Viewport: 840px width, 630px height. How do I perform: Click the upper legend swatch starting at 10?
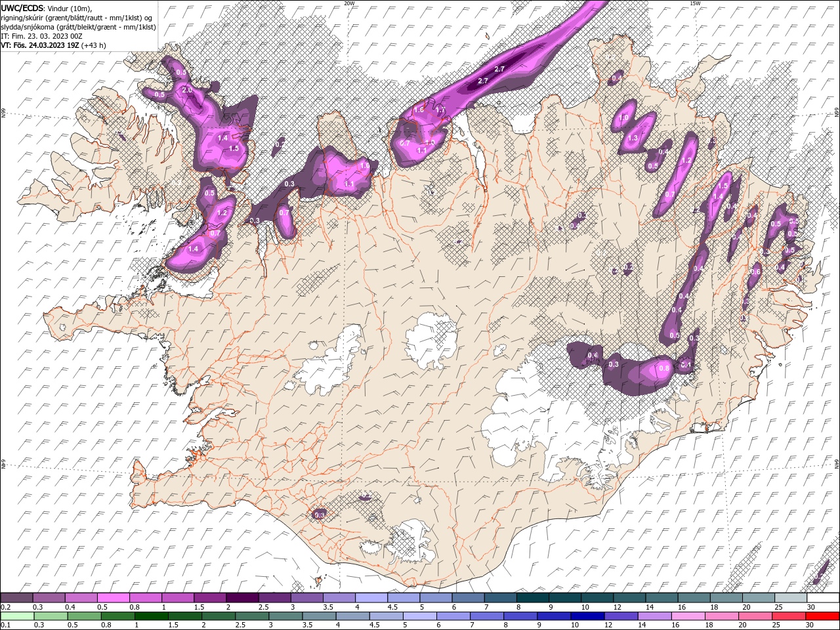point(596,597)
